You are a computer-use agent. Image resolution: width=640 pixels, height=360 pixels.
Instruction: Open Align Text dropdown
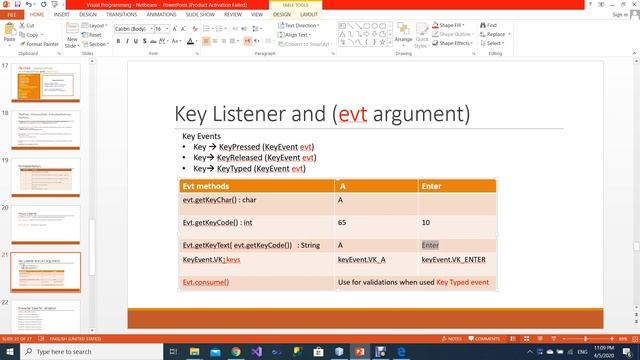(x=294, y=35)
